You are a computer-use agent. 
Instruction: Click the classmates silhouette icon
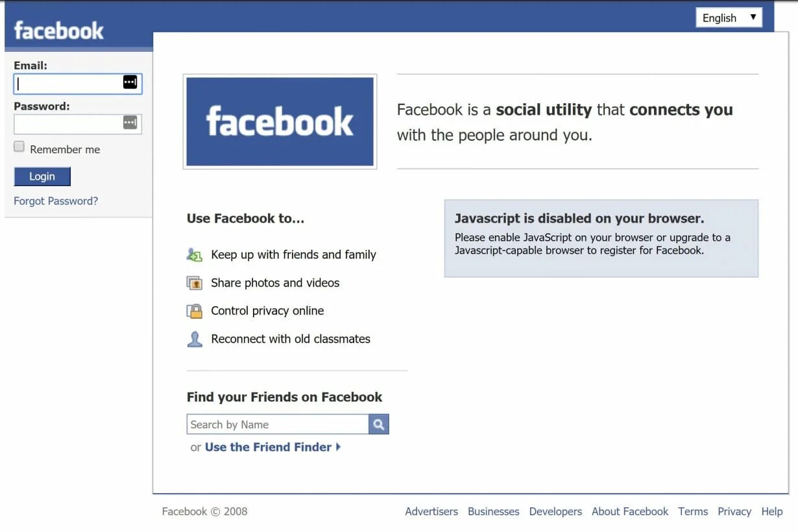(x=195, y=339)
